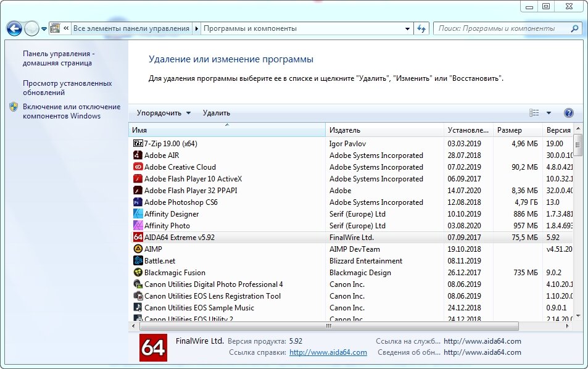Click the Canon EOS Lens Registration Tool icon
Image resolution: width=588 pixels, height=369 pixels.
coord(138,296)
